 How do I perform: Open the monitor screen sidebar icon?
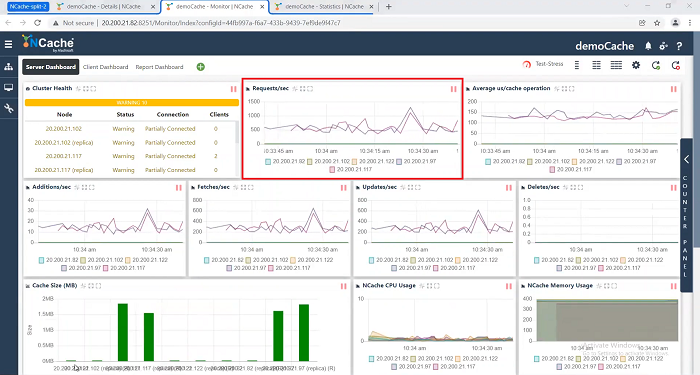tap(8, 88)
